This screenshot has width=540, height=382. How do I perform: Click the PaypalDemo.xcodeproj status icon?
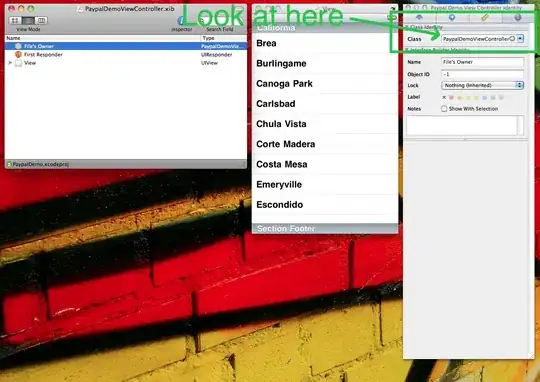pos(9,164)
